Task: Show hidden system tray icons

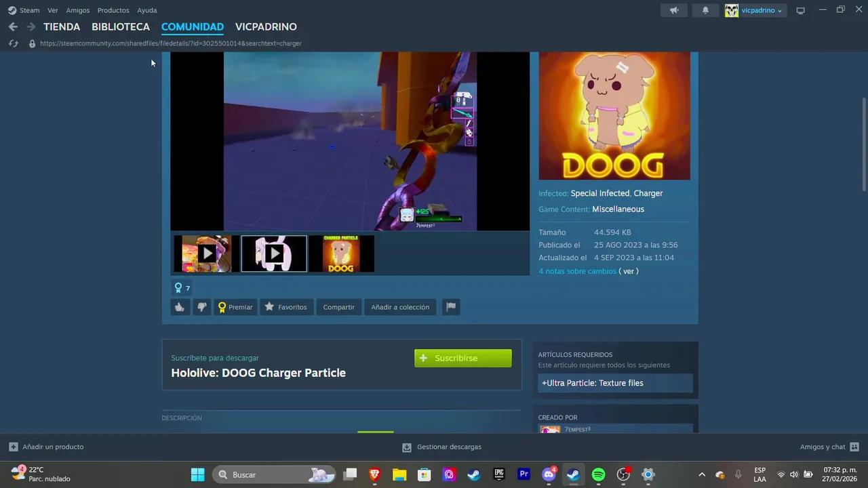Action: pos(702,474)
